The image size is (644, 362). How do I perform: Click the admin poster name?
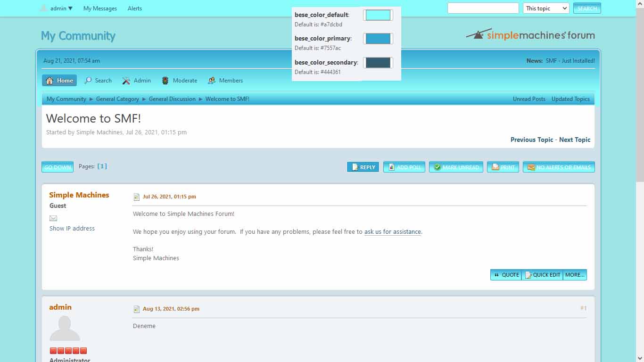click(x=60, y=307)
